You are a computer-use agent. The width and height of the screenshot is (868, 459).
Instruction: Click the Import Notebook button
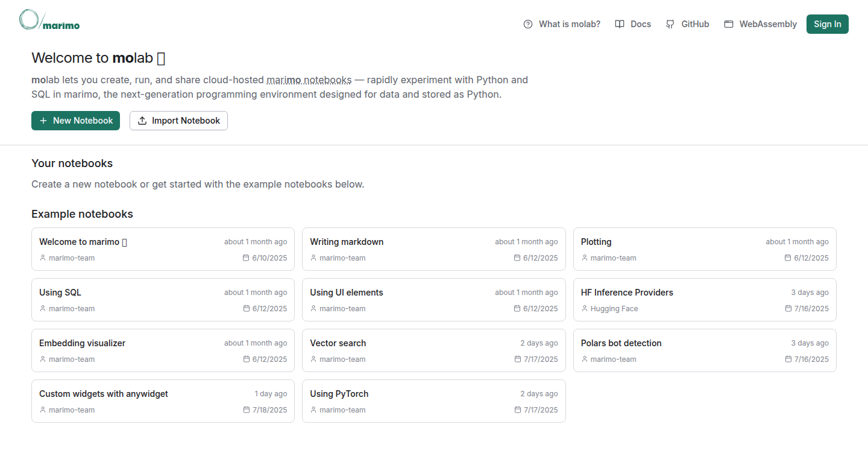tap(178, 121)
